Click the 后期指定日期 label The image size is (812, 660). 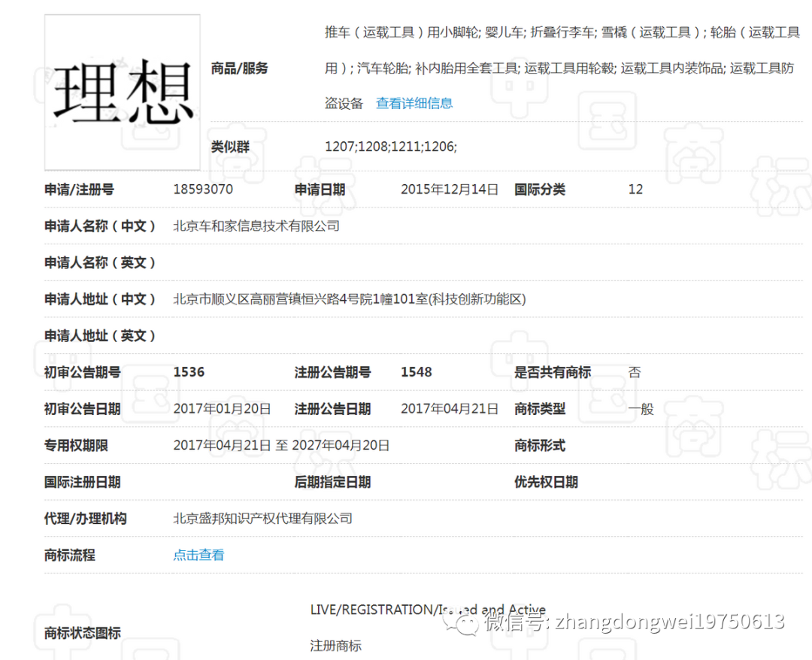tap(332, 483)
